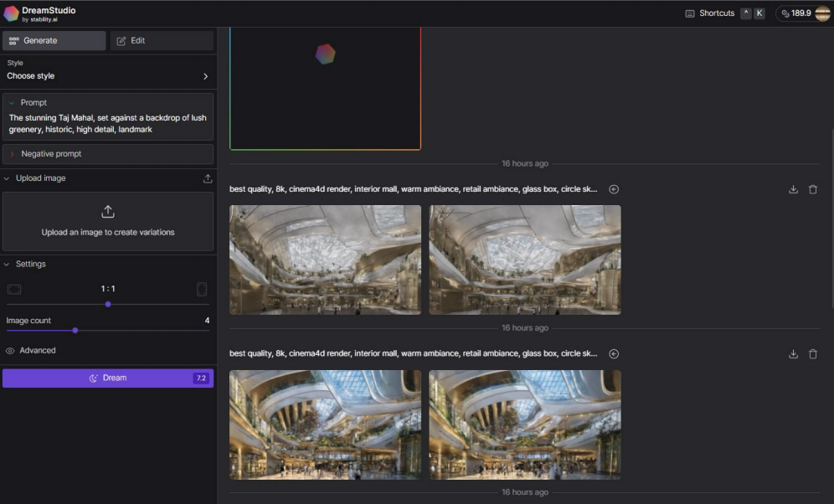The width and height of the screenshot is (834, 504).
Task: Reuse prompt arrow on second mall generation
Action: pyautogui.click(x=614, y=354)
